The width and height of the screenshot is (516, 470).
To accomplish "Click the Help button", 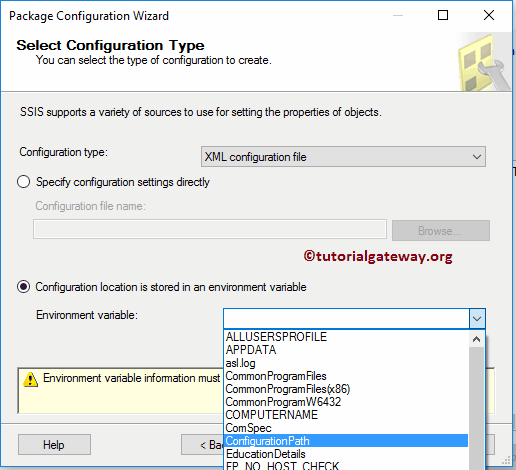I will tap(54, 445).
